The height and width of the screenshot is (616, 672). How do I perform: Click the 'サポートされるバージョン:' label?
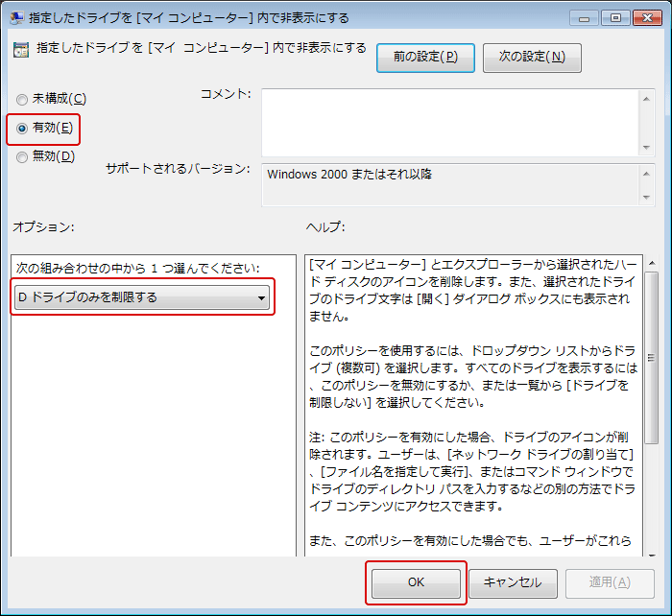click(x=178, y=168)
